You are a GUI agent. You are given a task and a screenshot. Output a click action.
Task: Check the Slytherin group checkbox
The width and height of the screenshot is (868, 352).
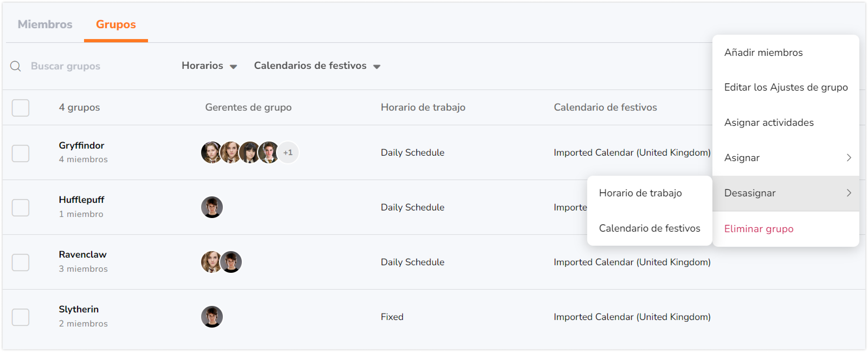coord(21,317)
